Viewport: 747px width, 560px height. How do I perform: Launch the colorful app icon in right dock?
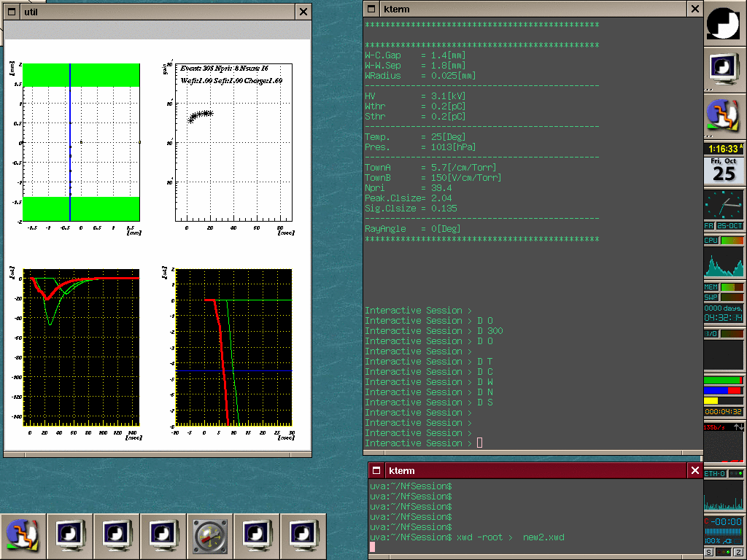(724, 115)
